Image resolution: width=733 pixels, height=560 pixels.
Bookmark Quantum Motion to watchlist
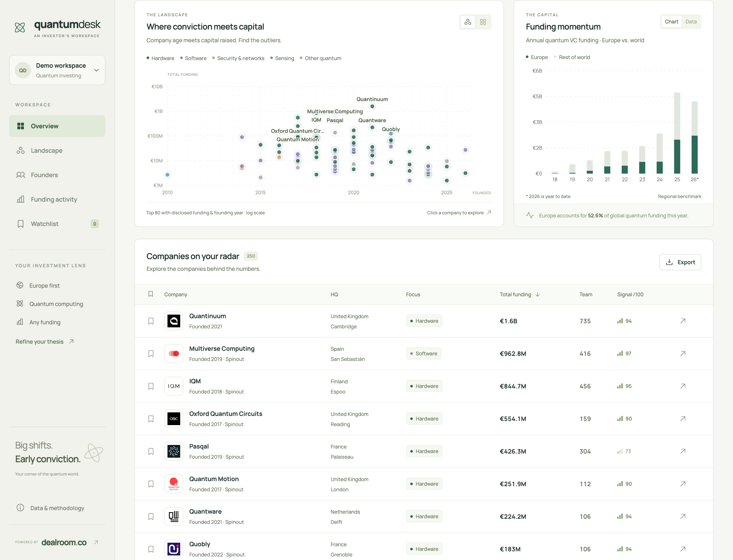tap(151, 484)
